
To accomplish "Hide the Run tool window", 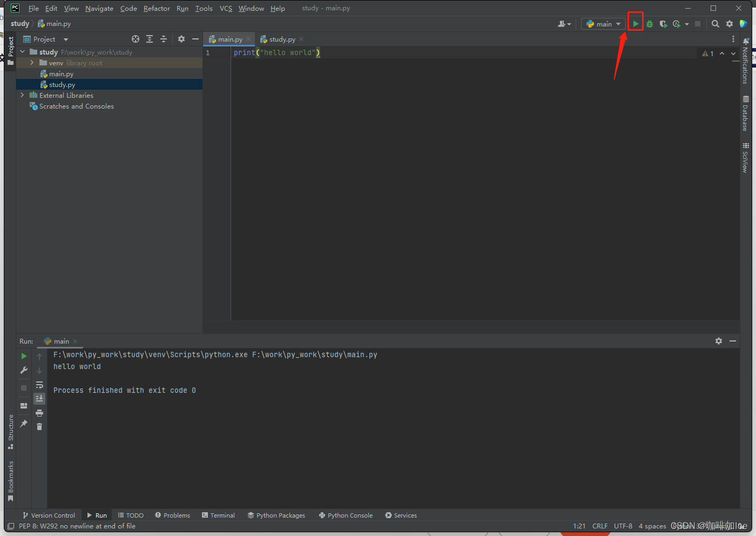I will pos(733,341).
